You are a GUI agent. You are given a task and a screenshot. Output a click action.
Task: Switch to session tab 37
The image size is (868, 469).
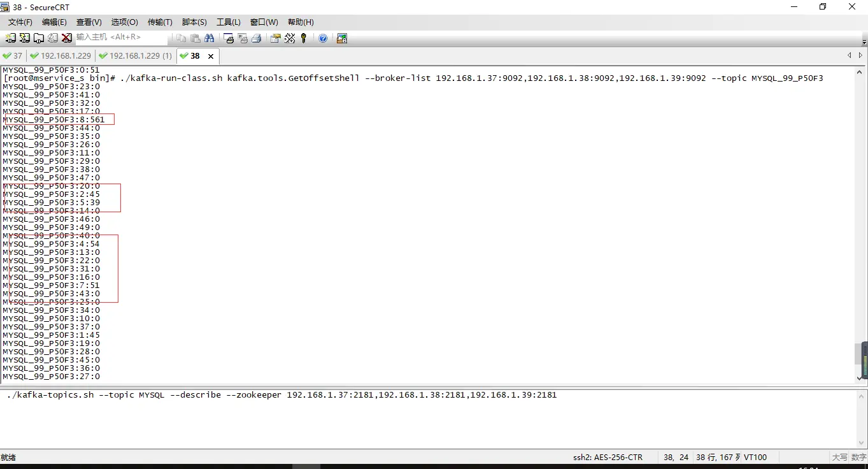13,56
